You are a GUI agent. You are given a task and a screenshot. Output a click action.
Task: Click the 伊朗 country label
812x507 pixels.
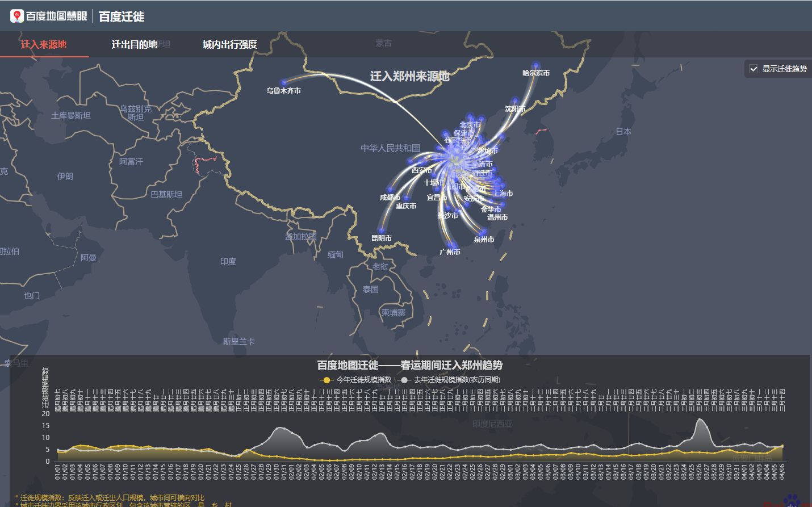click(x=65, y=176)
